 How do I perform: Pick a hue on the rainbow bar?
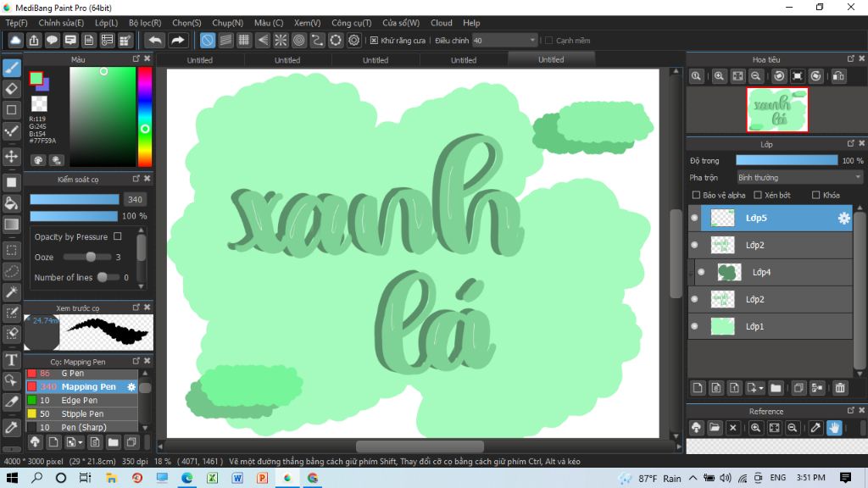(x=144, y=117)
